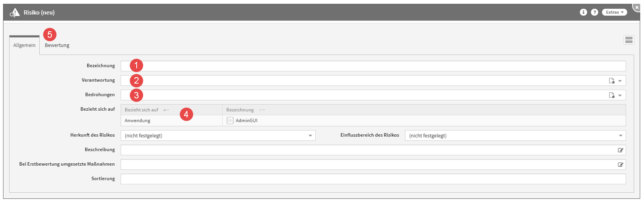Click the Risiko warning icon in title bar

click(x=15, y=13)
